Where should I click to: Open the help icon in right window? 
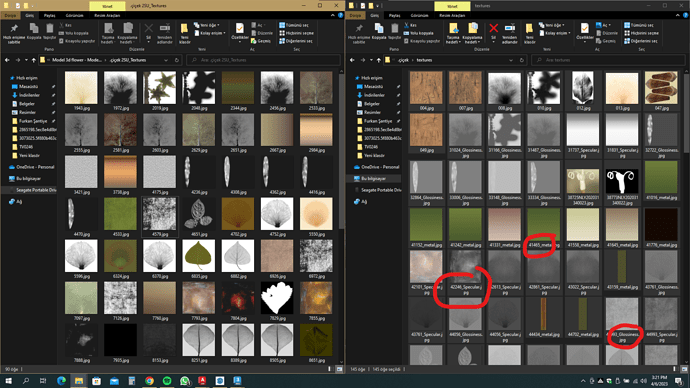685,15
